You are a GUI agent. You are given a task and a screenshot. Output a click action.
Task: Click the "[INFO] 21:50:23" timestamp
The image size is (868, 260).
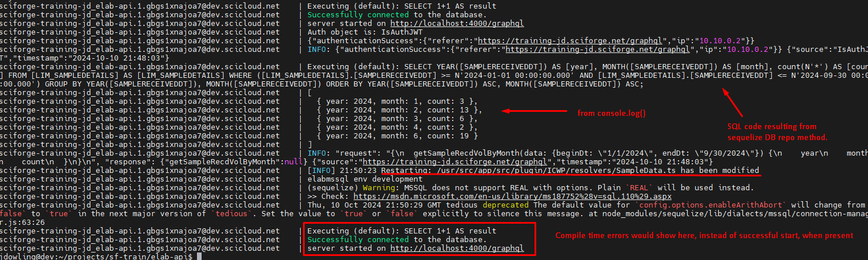click(342, 171)
